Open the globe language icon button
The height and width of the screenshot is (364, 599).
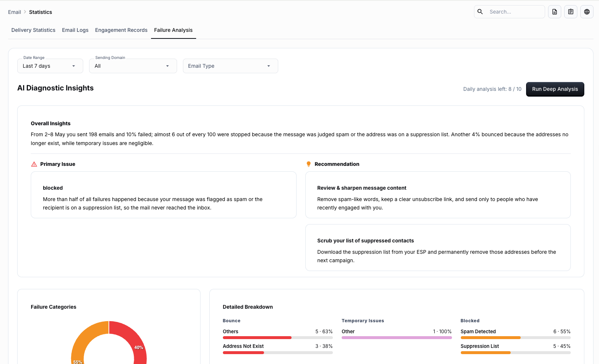tap(587, 12)
